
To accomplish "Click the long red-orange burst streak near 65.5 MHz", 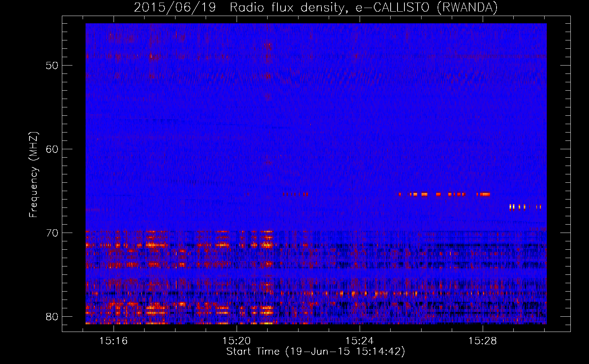I will [444, 194].
